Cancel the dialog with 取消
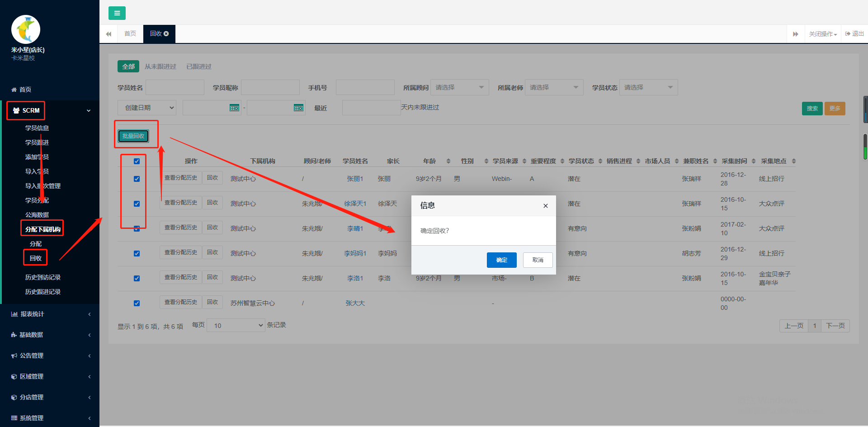 coord(538,260)
